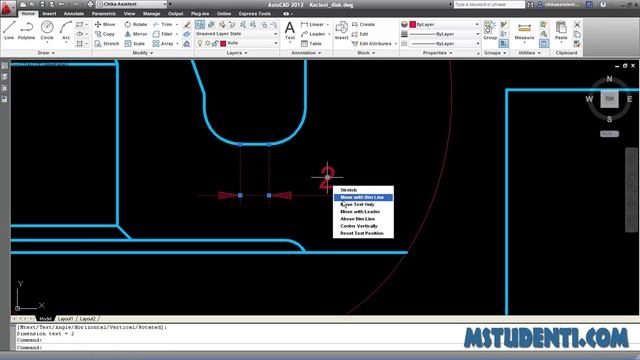640x360 pixels.
Task: Select the Arc draw tool
Action: click(66, 31)
